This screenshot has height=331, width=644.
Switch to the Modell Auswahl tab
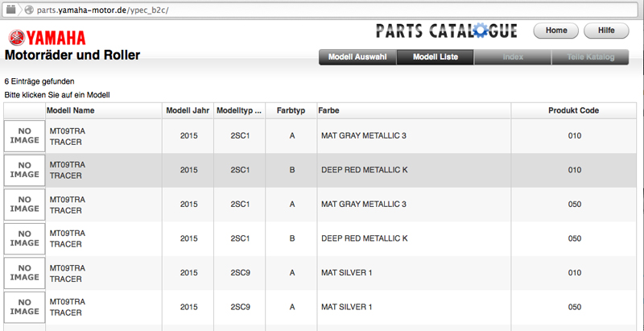[x=357, y=57]
